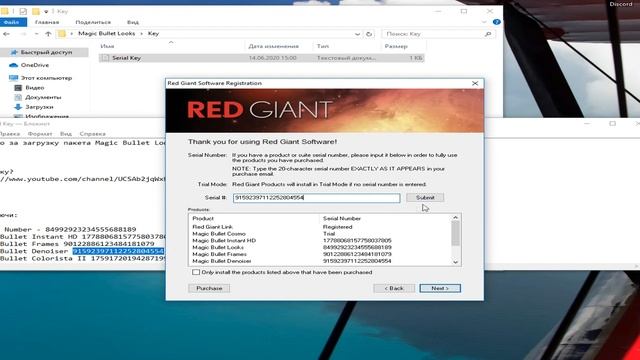Click Explorer up-one-level arrow
Image resolution: width=640 pixels, height=360 pixels.
(48, 34)
